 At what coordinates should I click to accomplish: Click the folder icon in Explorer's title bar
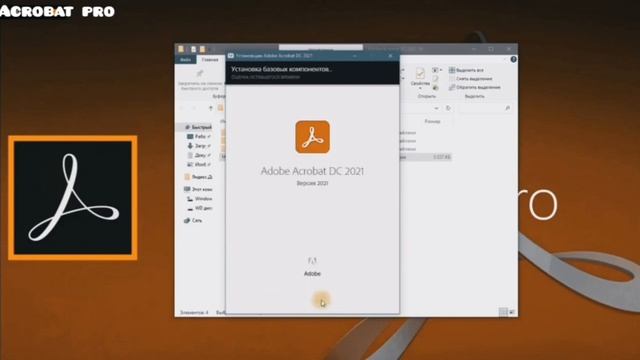(x=181, y=49)
